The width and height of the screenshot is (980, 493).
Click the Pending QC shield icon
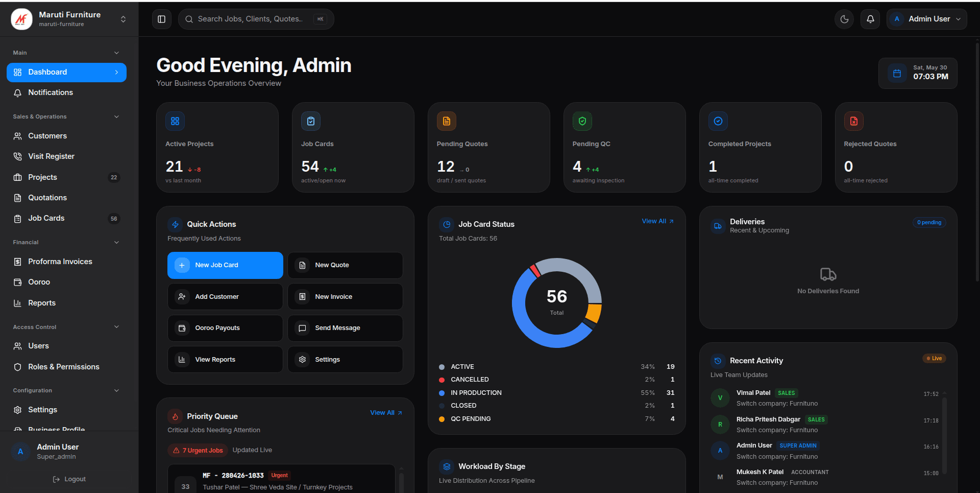click(x=582, y=121)
